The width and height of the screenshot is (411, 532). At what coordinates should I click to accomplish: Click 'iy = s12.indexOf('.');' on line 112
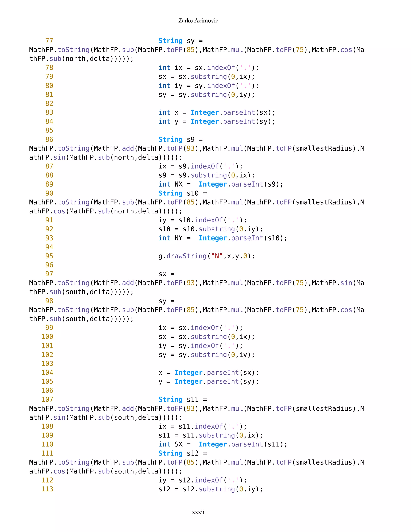[x=202, y=480]
